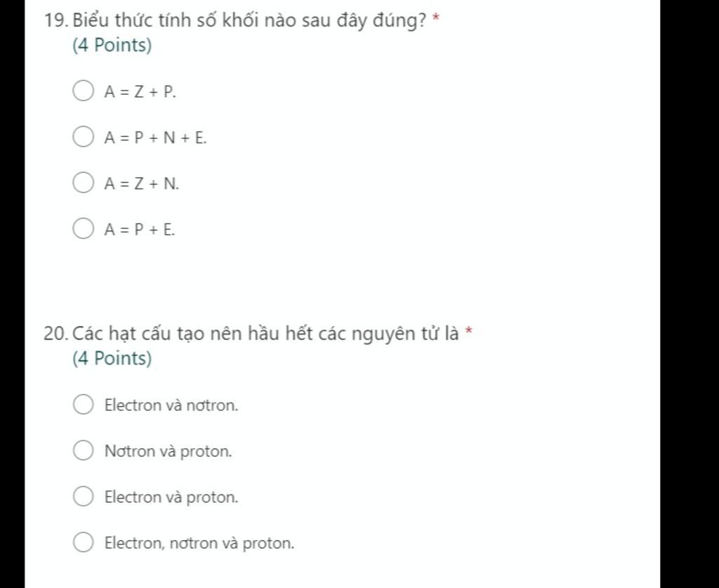Select the radio button for Electron và nơtron
719x588 pixels.
tap(83, 405)
